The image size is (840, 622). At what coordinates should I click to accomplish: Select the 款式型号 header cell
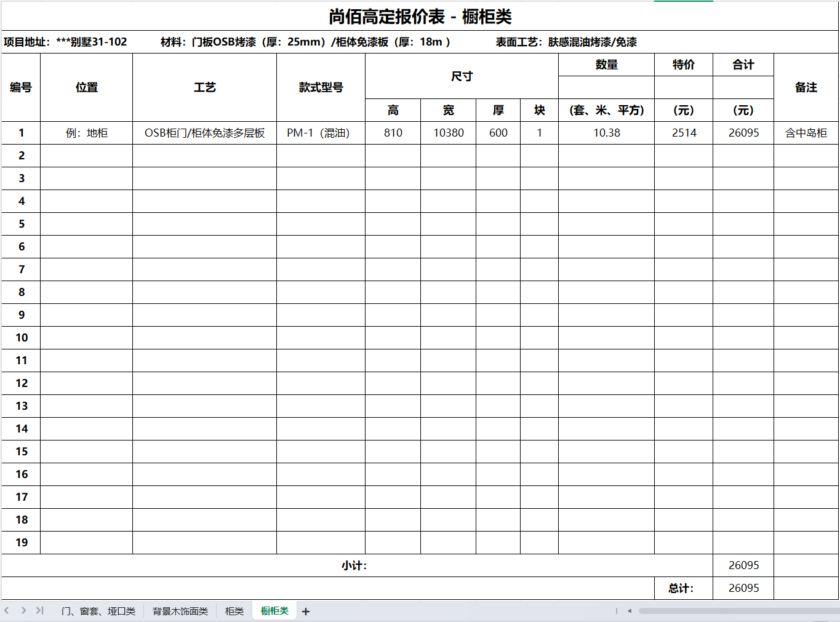[321, 87]
